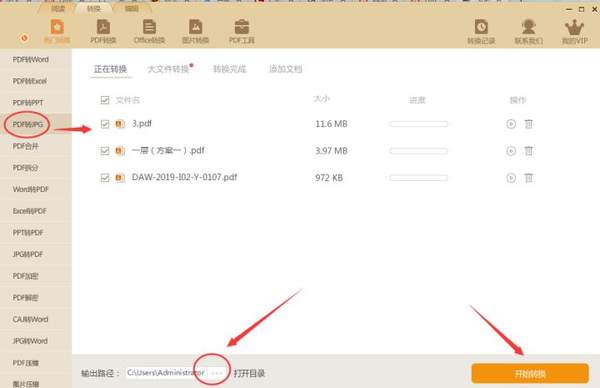Viewport: 600px width, 388px height.
Task: Open the PDF转换 toolbar icon
Action: (103, 31)
